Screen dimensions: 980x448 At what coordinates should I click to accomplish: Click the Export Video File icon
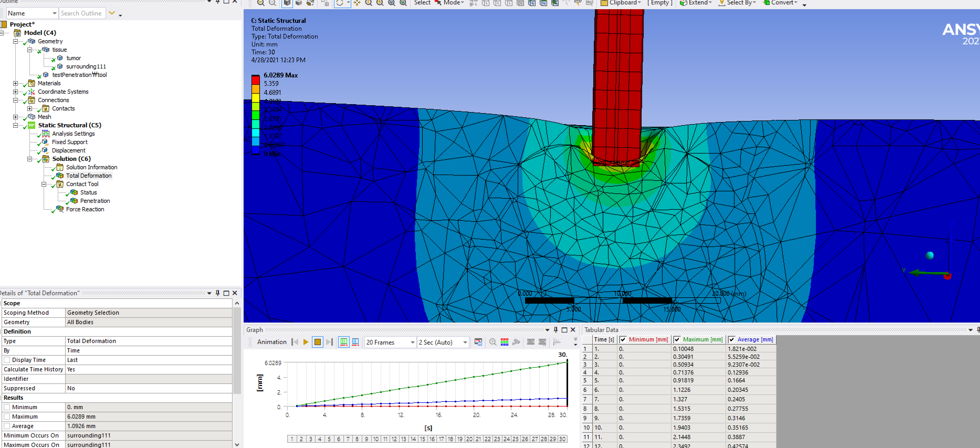click(478, 342)
